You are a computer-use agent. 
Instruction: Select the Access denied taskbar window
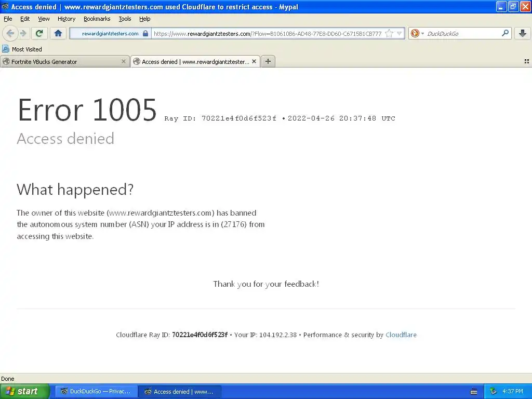(x=180, y=391)
